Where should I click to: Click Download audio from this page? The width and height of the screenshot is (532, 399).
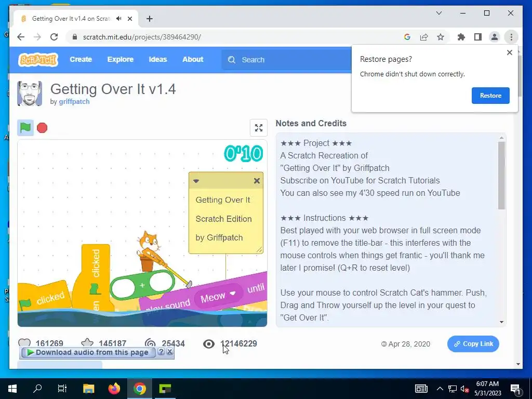click(x=88, y=353)
